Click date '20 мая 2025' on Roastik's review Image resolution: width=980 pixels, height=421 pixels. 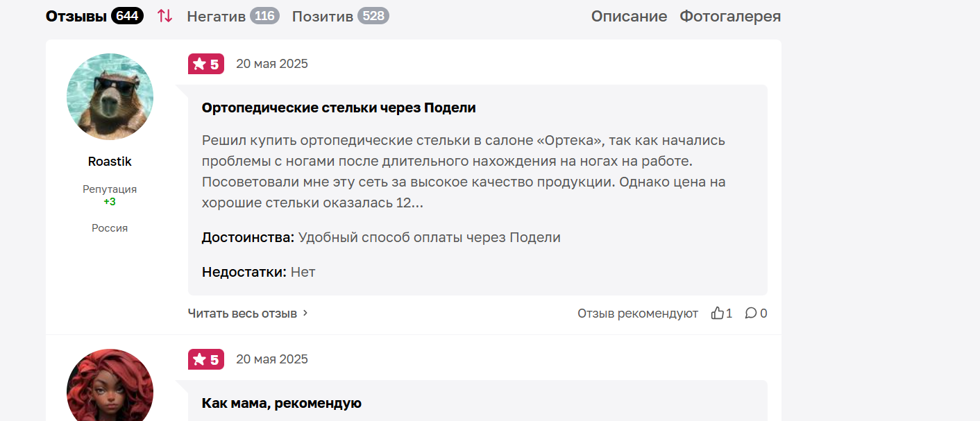pos(272,64)
